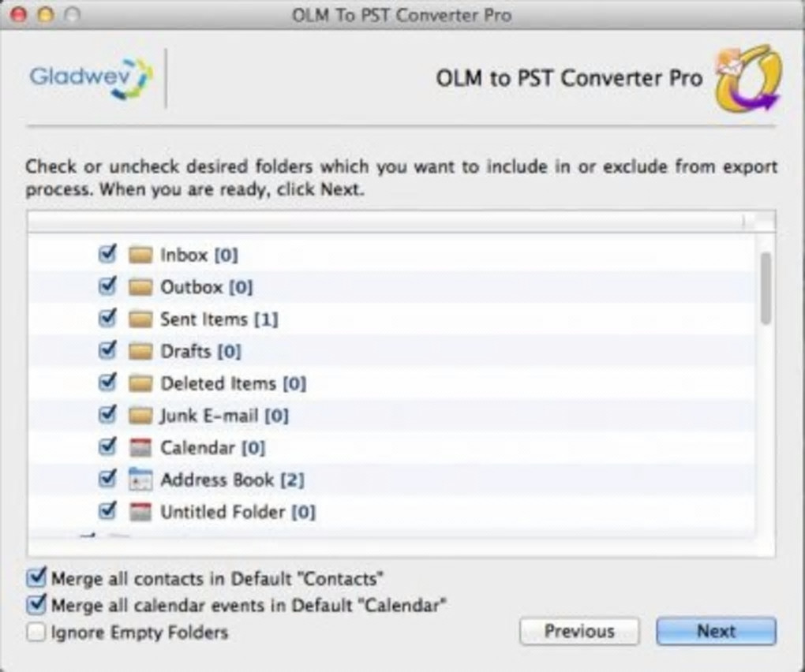Uncheck the Deleted Items checkbox
Screen dimensions: 805x672
(x=107, y=383)
